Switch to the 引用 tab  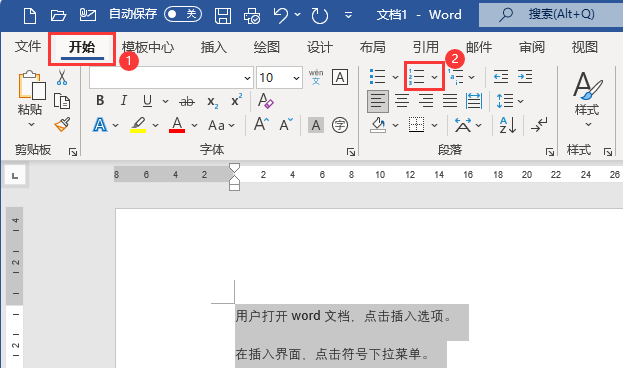(426, 47)
